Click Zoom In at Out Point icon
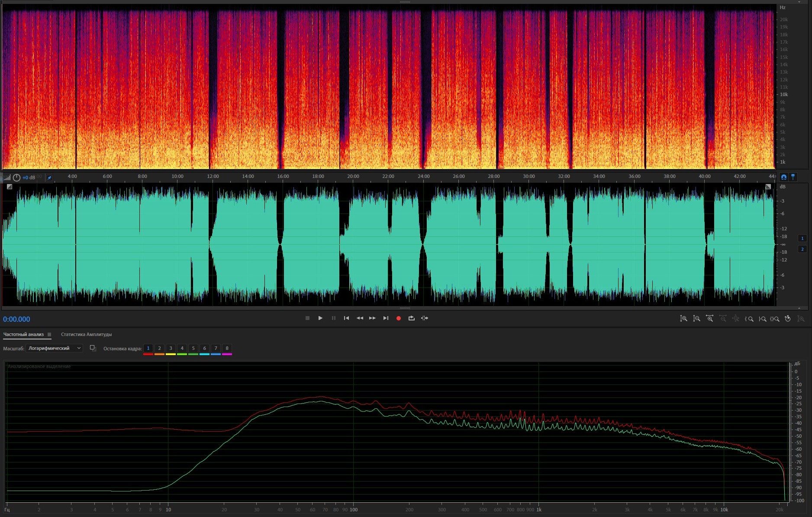Image resolution: width=812 pixels, height=517 pixels. [x=762, y=319]
